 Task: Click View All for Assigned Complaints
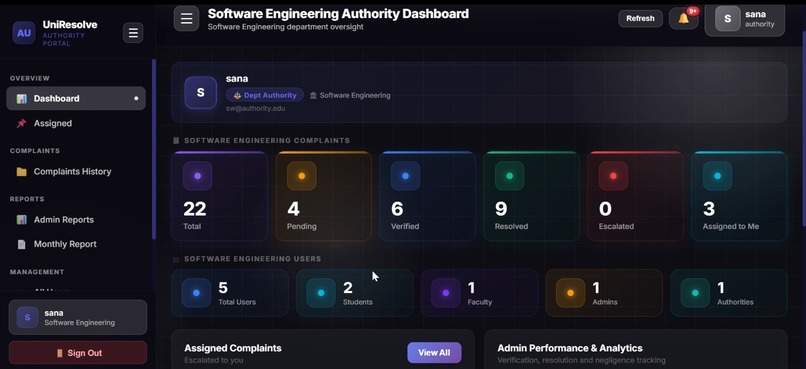[x=434, y=353]
